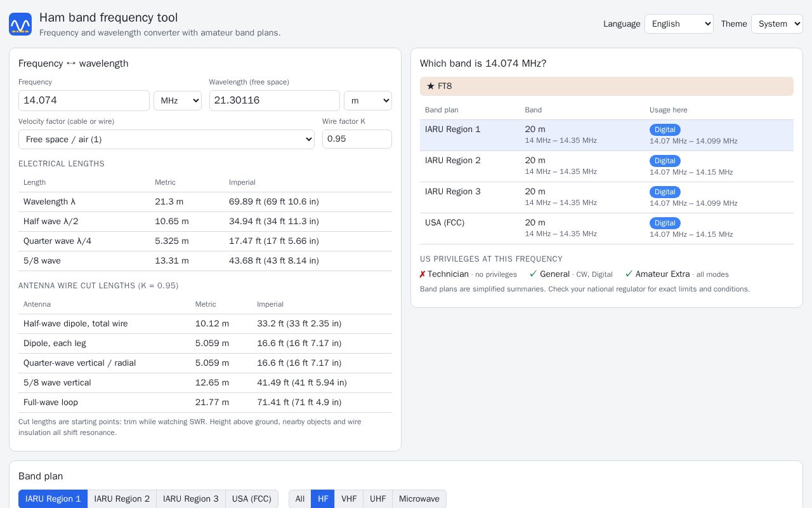Click the Wire factor K field
The height and width of the screenshot is (508, 812).
(x=357, y=139)
